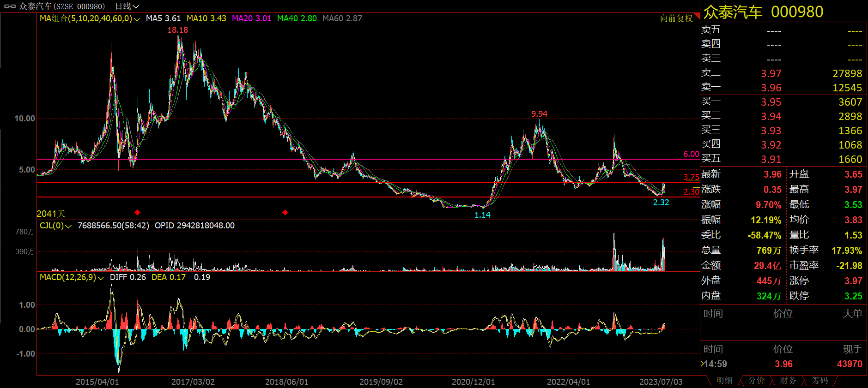Click the 14:59 latest trade row
This screenshot has width=868, height=388.
(782, 364)
